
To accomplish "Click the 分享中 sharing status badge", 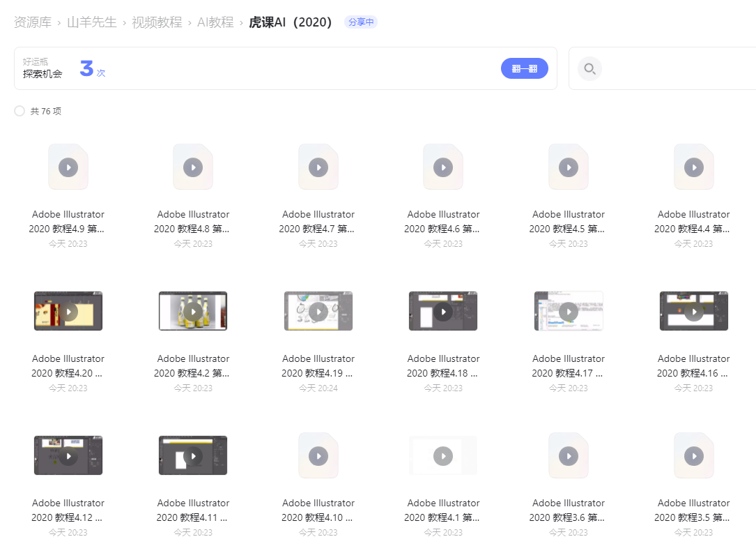I will (361, 22).
